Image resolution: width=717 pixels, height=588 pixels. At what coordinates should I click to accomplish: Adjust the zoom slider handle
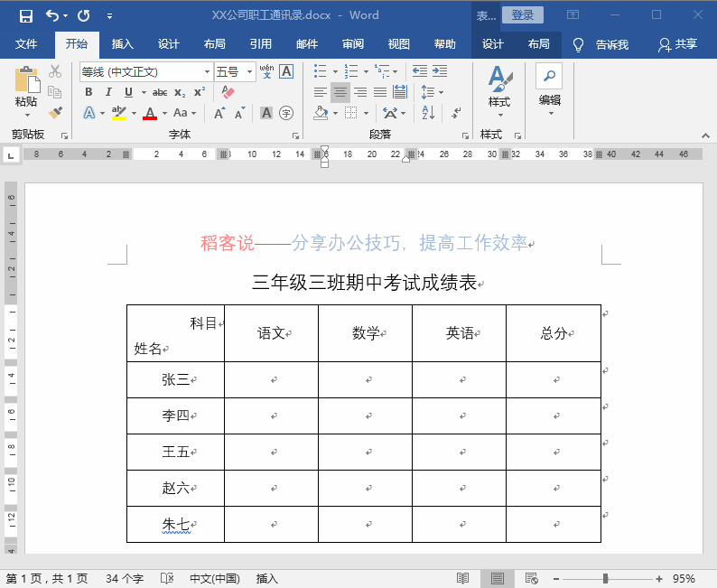[x=605, y=578]
